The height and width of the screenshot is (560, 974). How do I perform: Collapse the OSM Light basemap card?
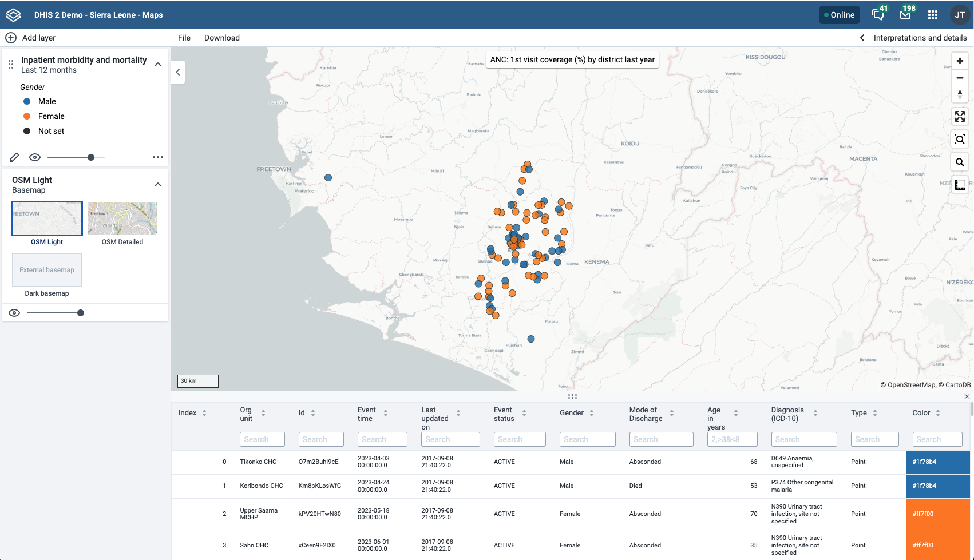[x=159, y=185]
